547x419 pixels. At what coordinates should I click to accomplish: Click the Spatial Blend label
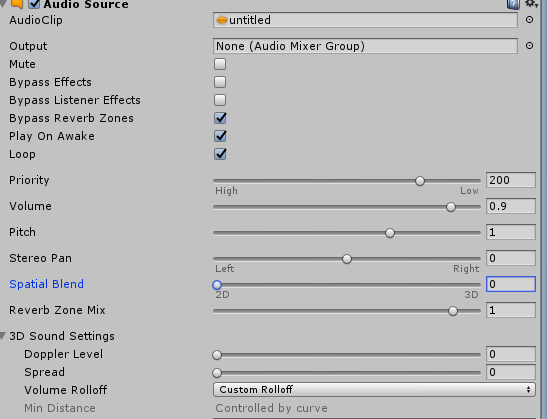(46, 284)
